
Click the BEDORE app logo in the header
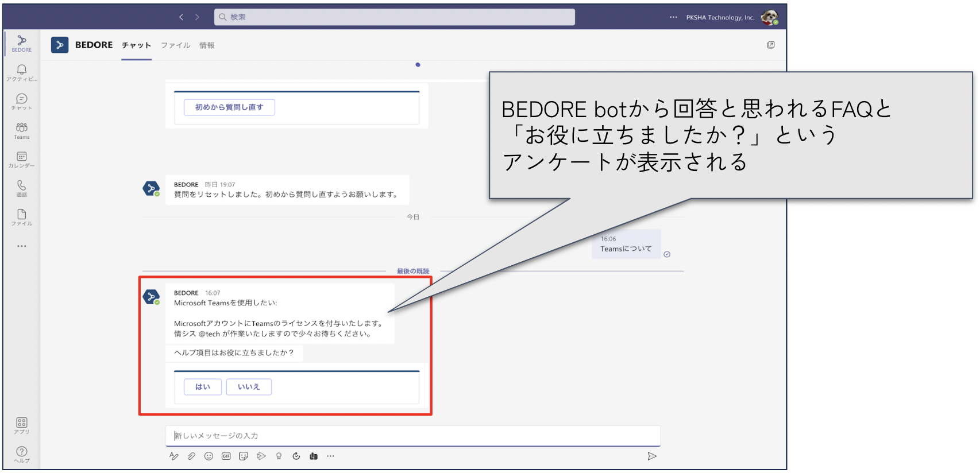click(x=60, y=45)
